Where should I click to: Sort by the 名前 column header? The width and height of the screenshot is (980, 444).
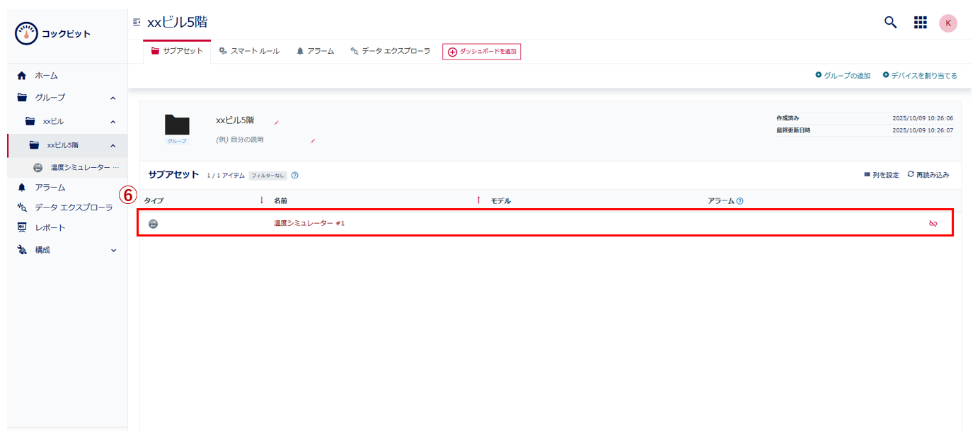pos(281,201)
